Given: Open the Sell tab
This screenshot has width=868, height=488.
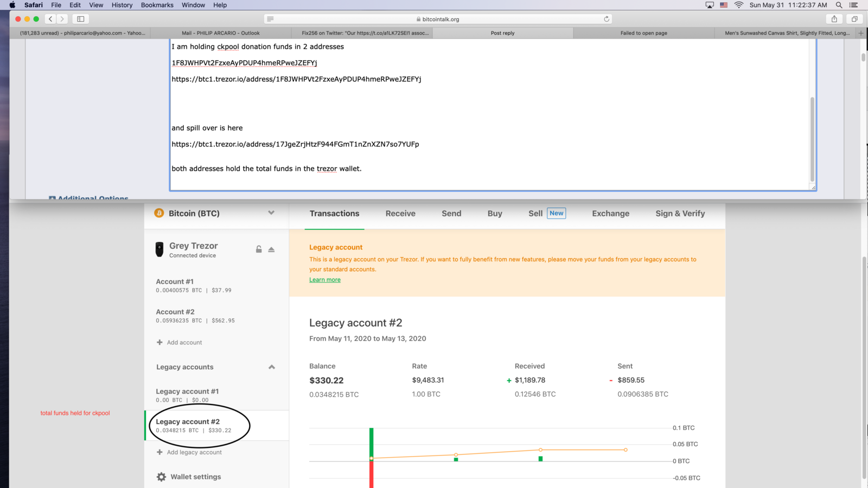Looking at the screenshot, I should [x=535, y=214].
